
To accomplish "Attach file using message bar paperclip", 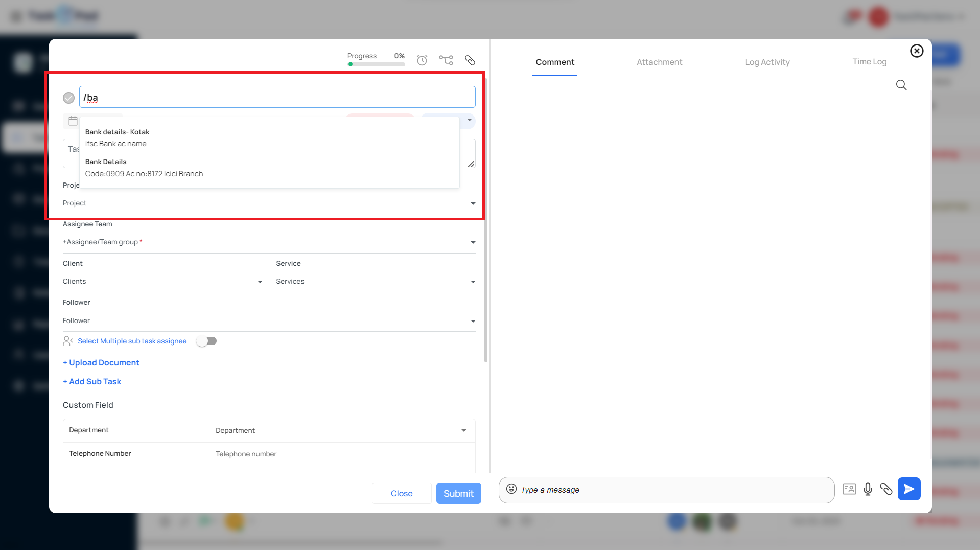I will (x=885, y=489).
